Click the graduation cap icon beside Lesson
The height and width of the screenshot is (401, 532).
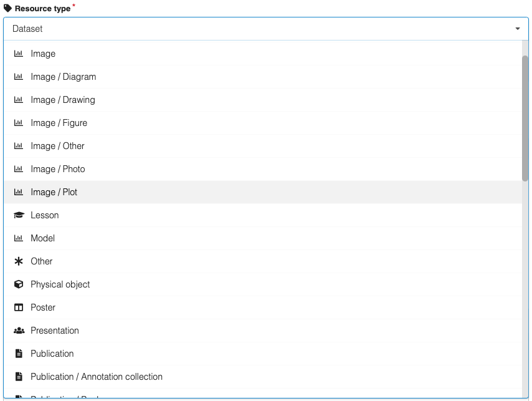pyautogui.click(x=18, y=215)
